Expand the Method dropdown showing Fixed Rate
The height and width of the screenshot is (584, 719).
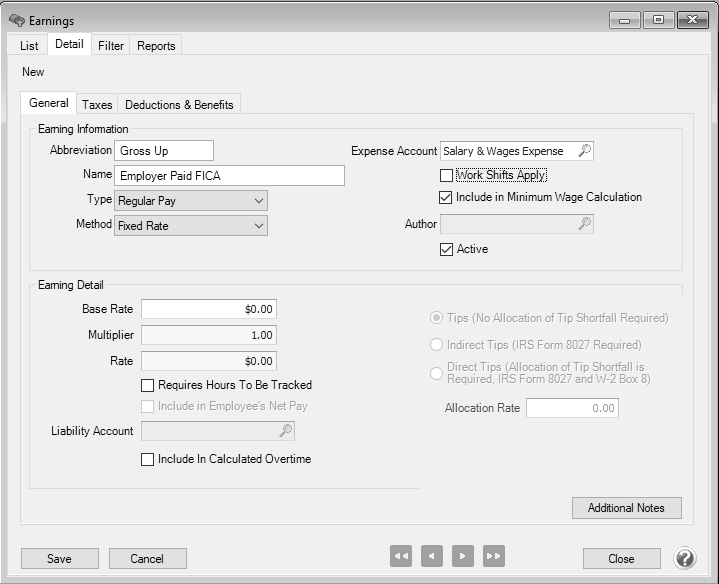pyautogui.click(x=190, y=226)
